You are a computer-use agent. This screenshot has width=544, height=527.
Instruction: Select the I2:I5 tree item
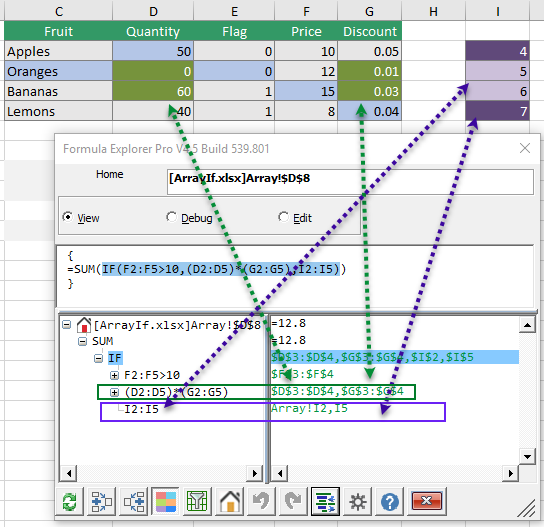point(141,409)
